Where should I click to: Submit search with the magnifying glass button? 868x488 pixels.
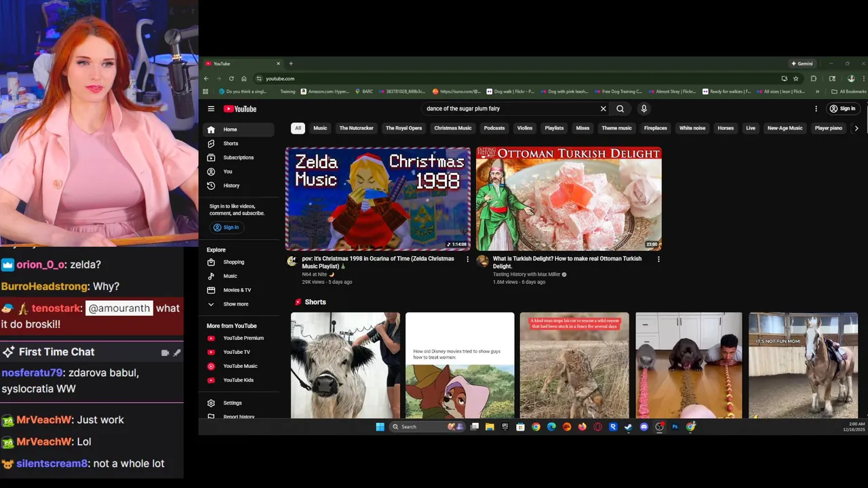pyautogui.click(x=620, y=108)
